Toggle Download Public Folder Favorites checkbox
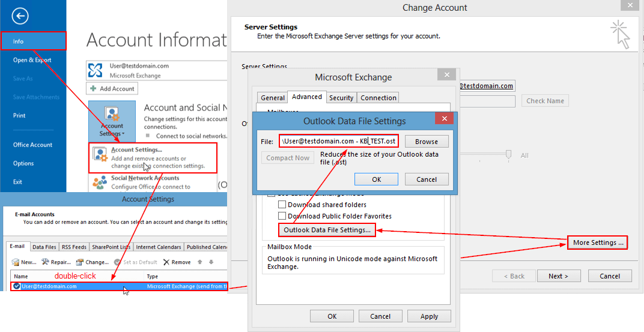Screen dimensions: 644x332 (x=282, y=216)
